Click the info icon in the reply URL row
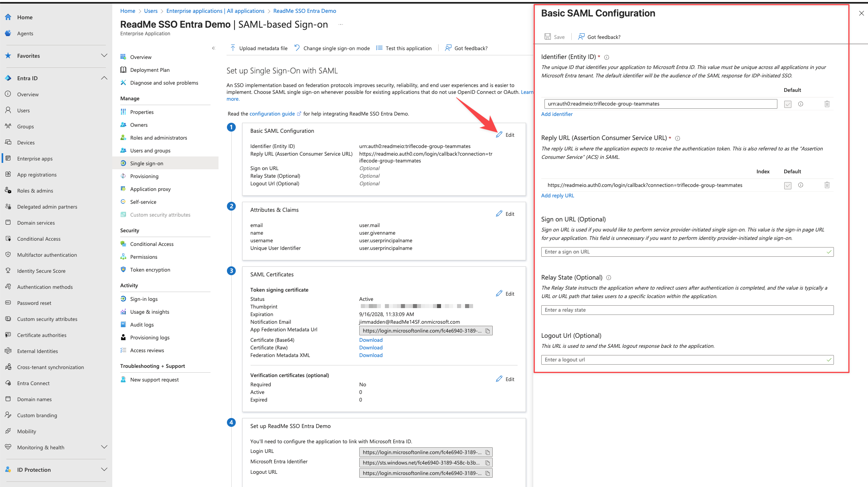This screenshot has height=487, width=868. [801, 185]
